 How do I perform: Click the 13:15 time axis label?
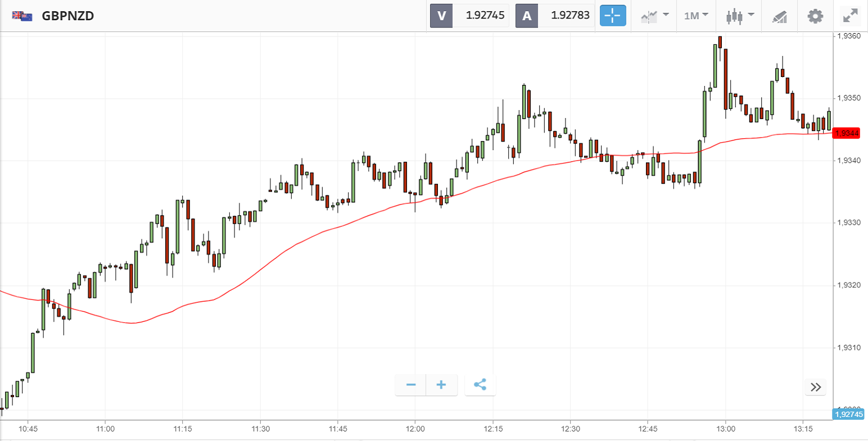coord(803,429)
